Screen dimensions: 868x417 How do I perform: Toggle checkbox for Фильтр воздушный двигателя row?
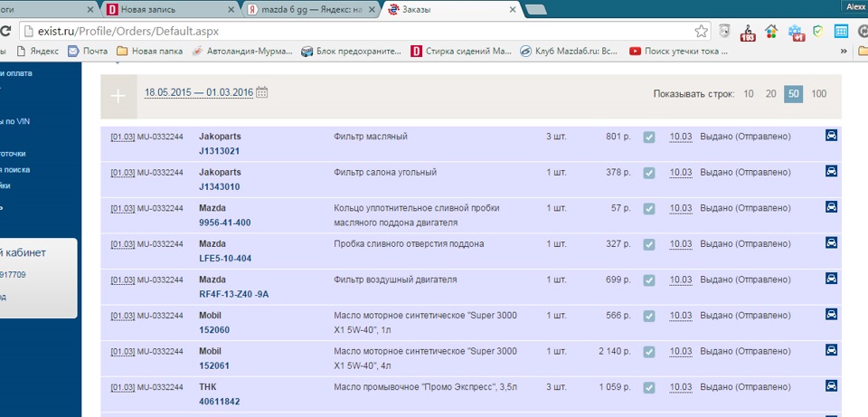(x=649, y=280)
